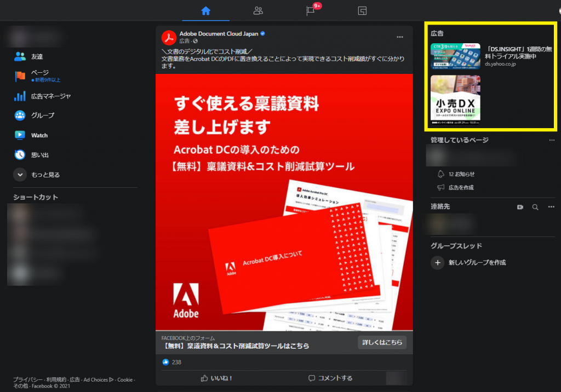Click the megaphone icon beside 広告を作成

[441, 187]
